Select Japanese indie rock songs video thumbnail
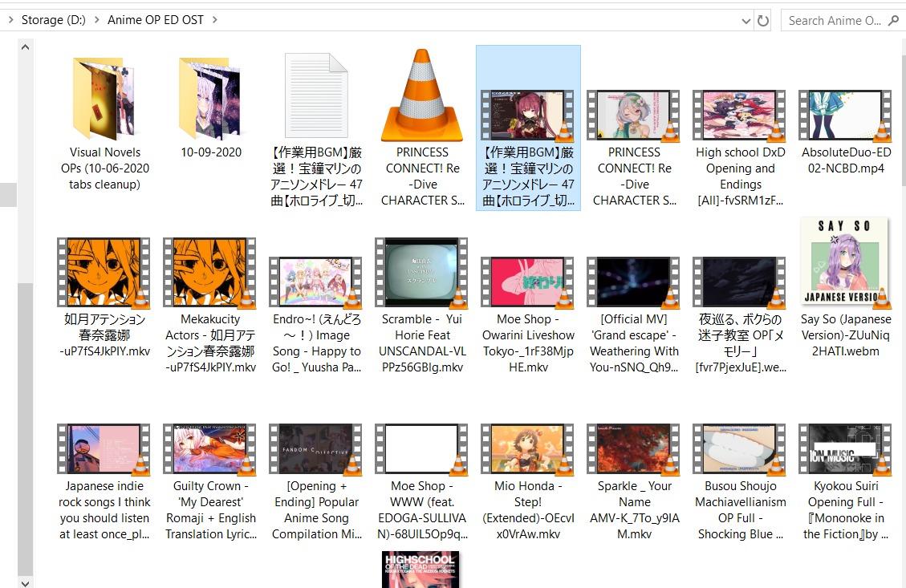The image size is (906, 588). point(104,449)
